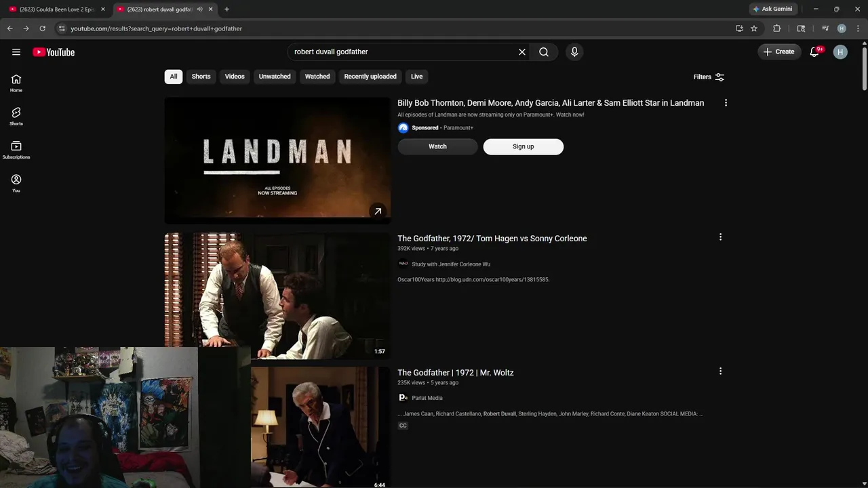Open Home in the sidebar

pyautogui.click(x=16, y=83)
